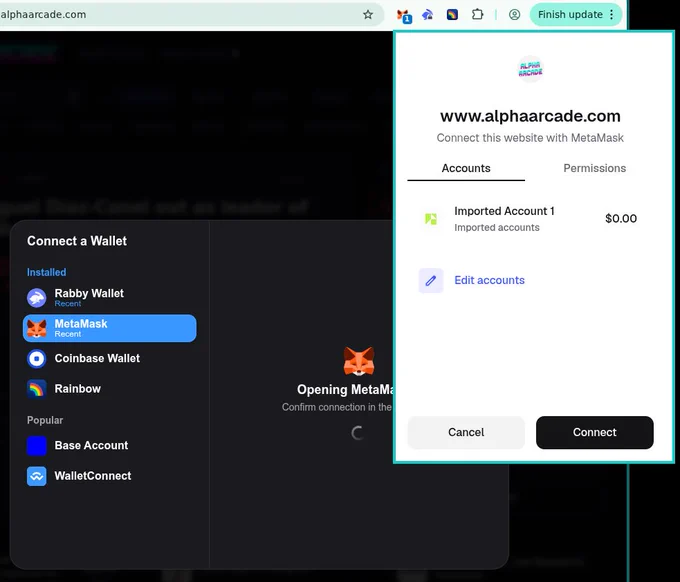The width and height of the screenshot is (680, 582).
Task: Click the Edit accounts pencil icon
Action: click(431, 281)
